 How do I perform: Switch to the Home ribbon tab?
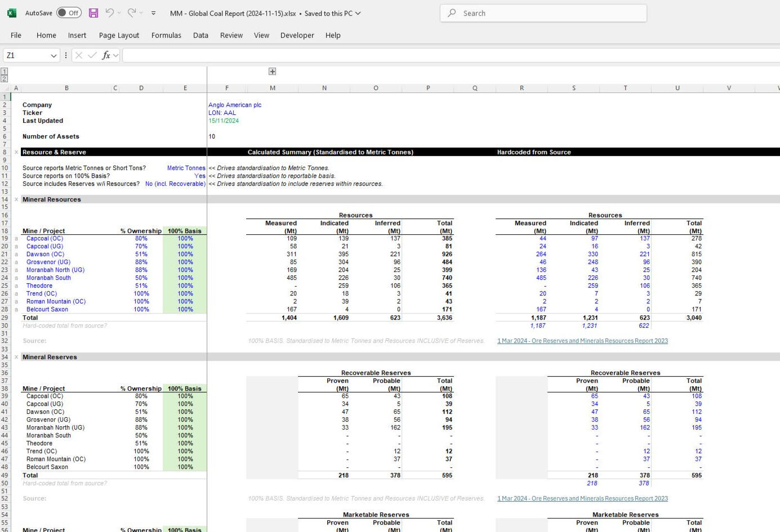[x=46, y=35]
